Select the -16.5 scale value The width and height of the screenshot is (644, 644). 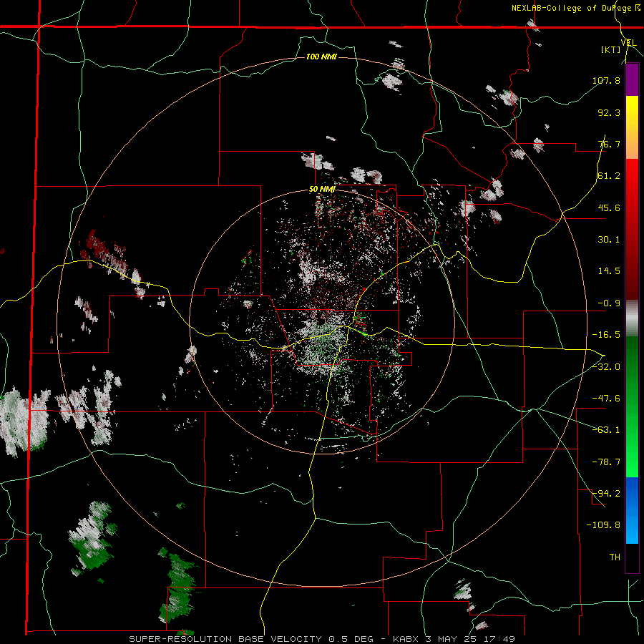click(606, 335)
